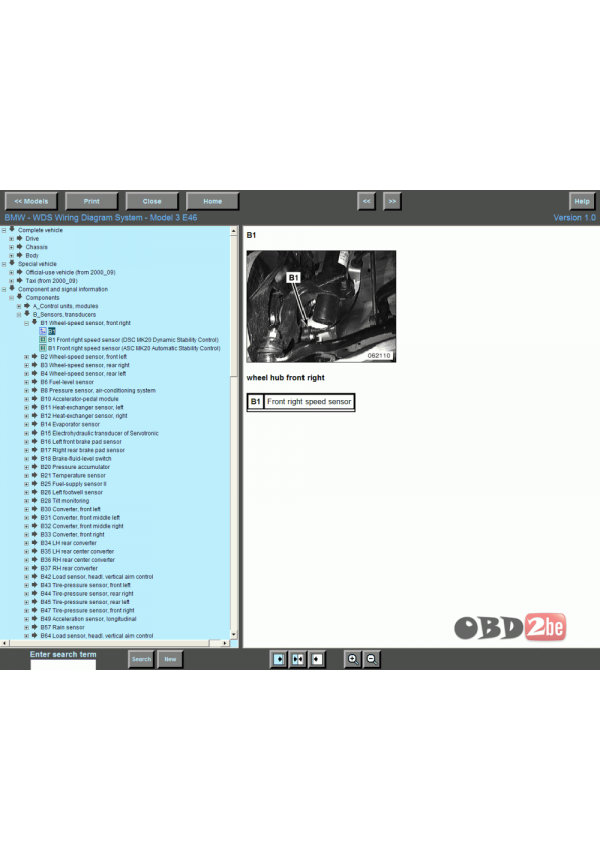Image resolution: width=600 pixels, height=860 pixels.
Task: Go to previous page with << button
Action: point(366,201)
